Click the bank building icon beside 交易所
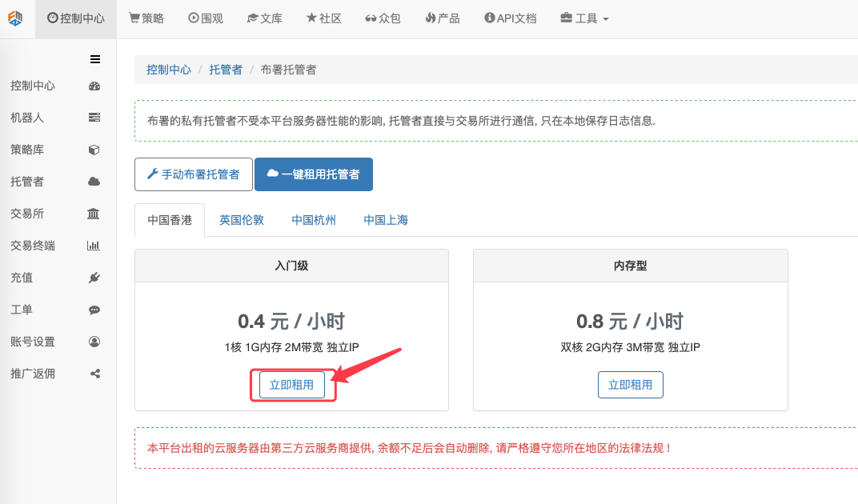The width and height of the screenshot is (858, 504). tap(94, 214)
